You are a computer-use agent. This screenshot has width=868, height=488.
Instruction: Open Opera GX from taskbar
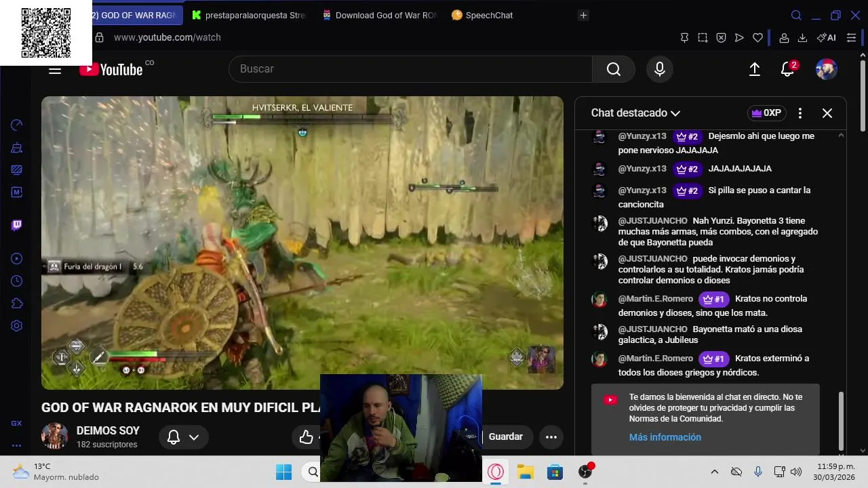click(x=496, y=472)
